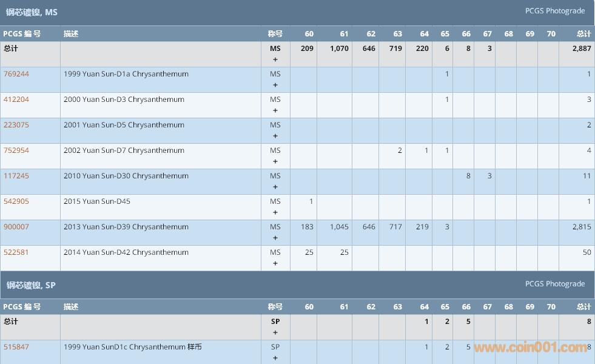Expand plus sign for 1999 Sun-D1a Chrysanthemum row
Viewport: 595px width, 364px height.
(x=275, y=85)
